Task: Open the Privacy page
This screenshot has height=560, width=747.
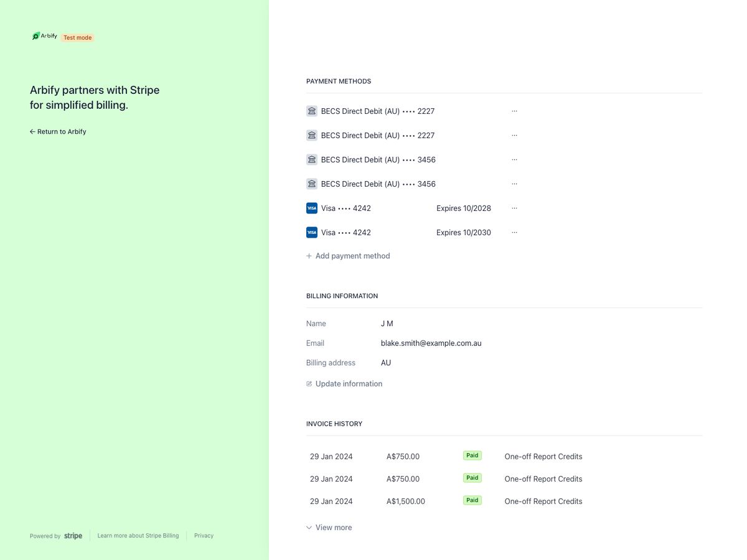Action: pos(203,535)
